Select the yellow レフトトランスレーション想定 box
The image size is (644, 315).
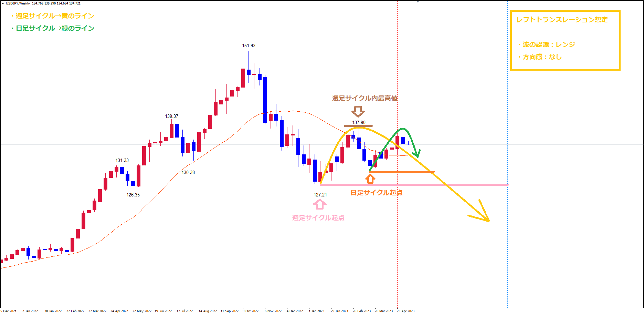pyautogui.click(x=565, y=40)
